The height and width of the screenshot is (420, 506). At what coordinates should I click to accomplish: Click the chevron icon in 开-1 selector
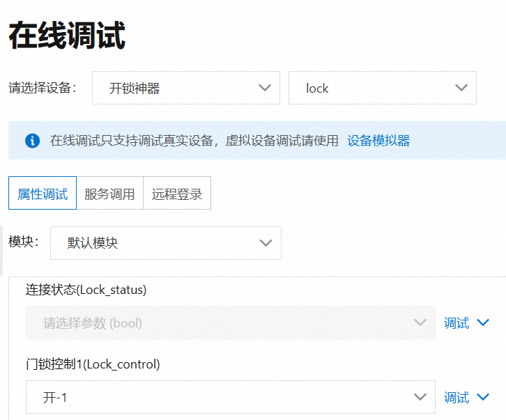pyautogui.click(x=420, y=398)
